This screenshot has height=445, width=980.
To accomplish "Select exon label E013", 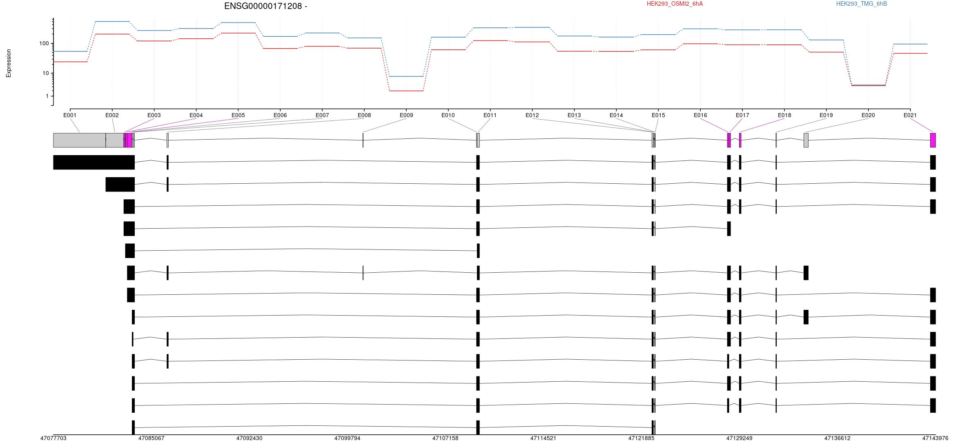I will 574,115.
